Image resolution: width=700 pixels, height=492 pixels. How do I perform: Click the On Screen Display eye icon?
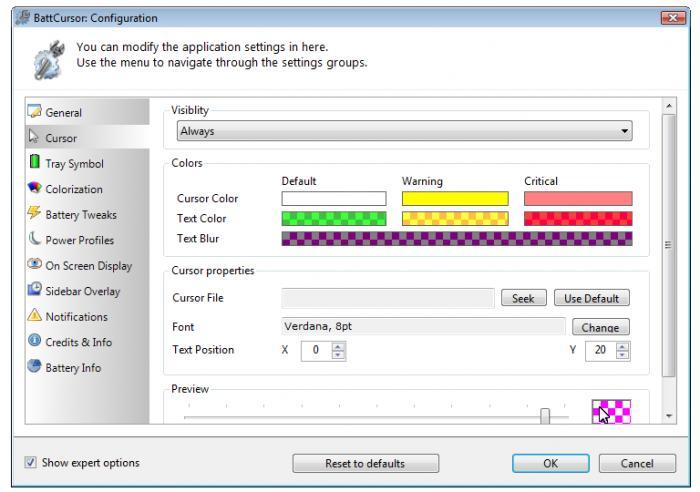[34, 264]
